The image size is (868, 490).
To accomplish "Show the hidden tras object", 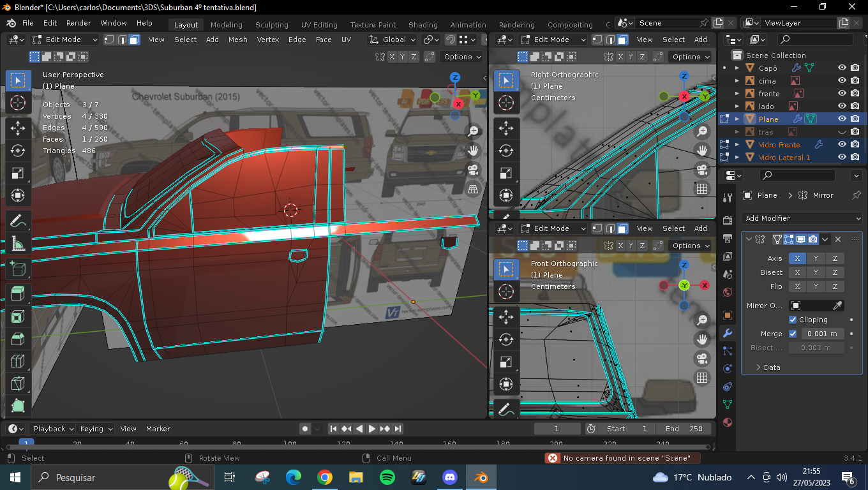I will pos(842,132).
